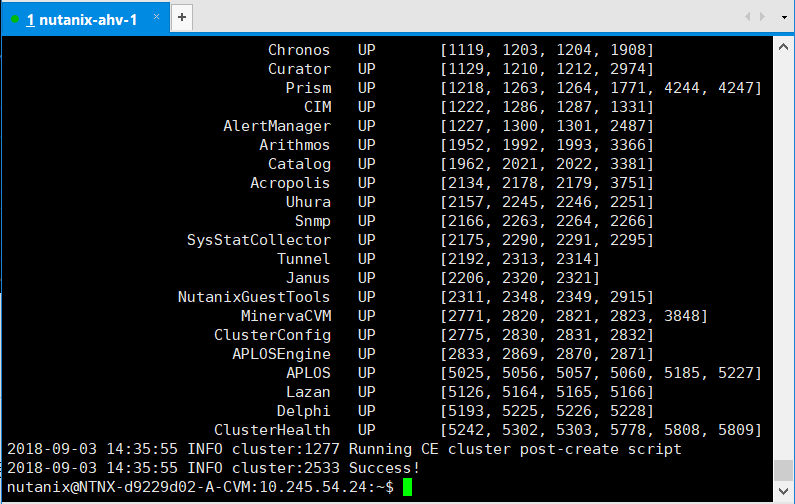Viewport: 795px width, 504px height.
Task: Click PID list [5126, 5164, 5165, 5166]
Action: [547, 392]
